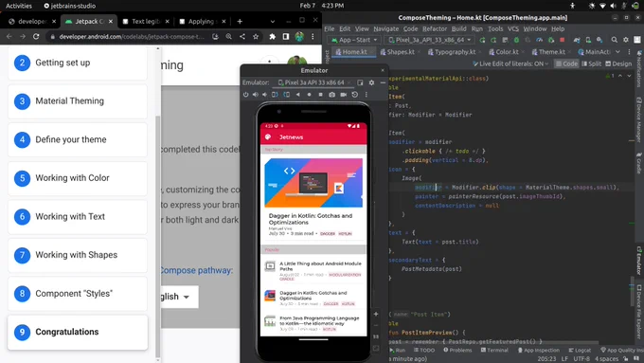Screen dimensions: 644x363
Task: Reload the browser page
Action: point(36,37)
